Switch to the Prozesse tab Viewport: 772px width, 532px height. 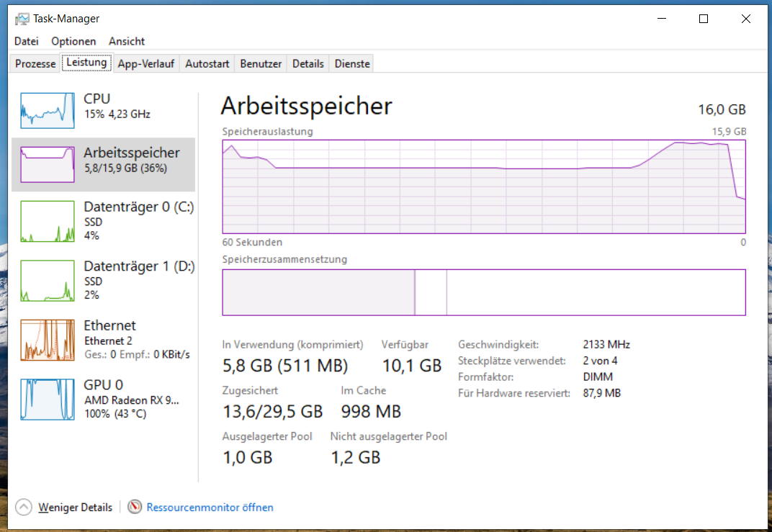(x=35, y=63)
